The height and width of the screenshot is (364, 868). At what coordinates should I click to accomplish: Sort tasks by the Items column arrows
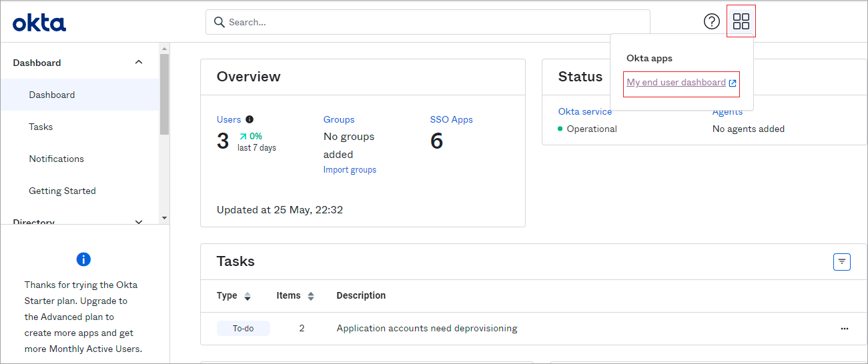(311, 296)
